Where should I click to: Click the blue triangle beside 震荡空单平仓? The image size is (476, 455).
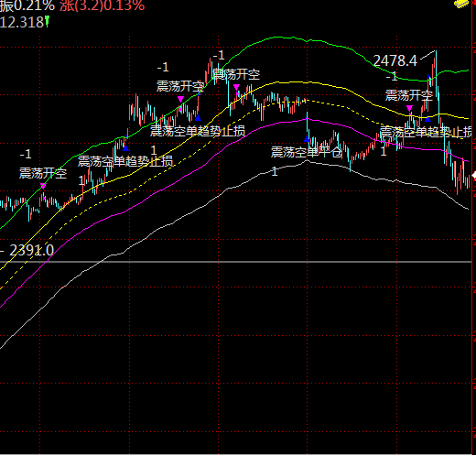point(307,139)
